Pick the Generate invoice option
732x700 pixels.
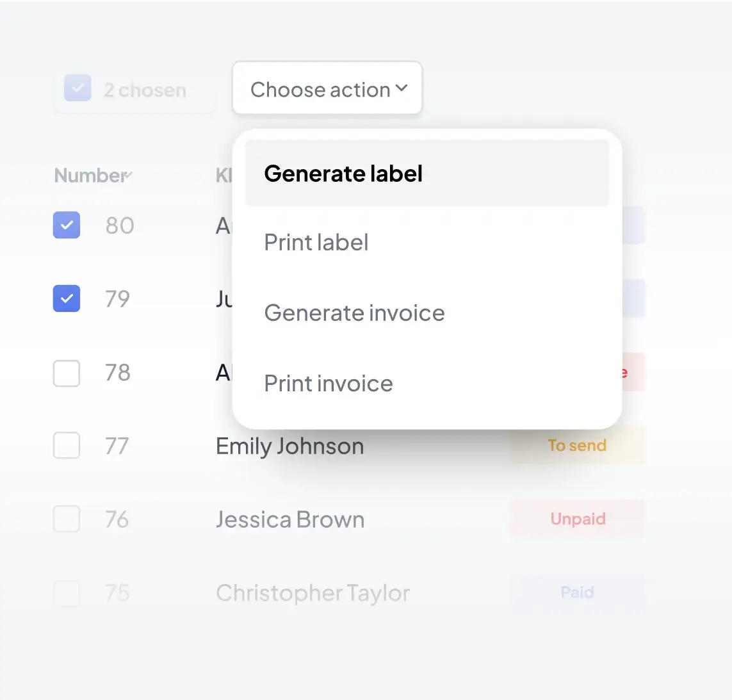(x=354, y=313)
